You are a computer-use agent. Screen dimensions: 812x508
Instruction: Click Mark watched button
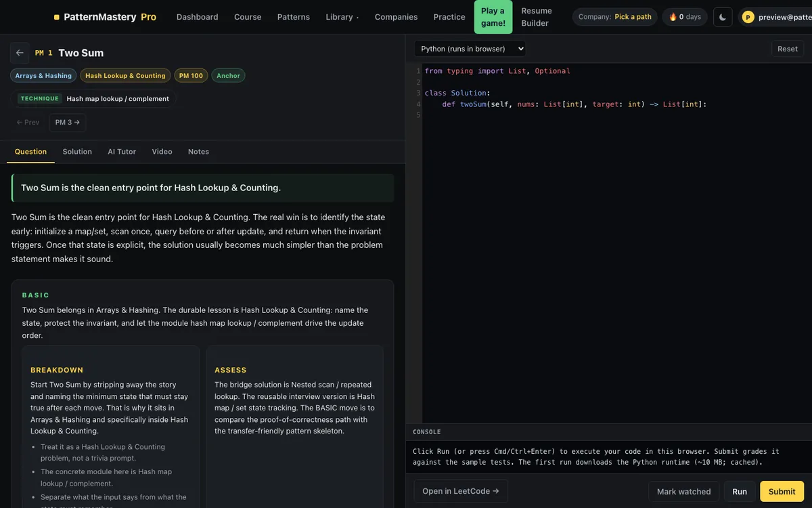point(683,492)
